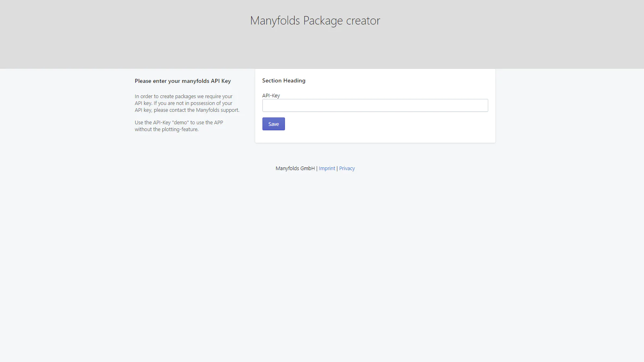Screen dimensions: 644x362
Task: Click paragraph starting 'In order to create packages'
Action: (x=187, y=103)
